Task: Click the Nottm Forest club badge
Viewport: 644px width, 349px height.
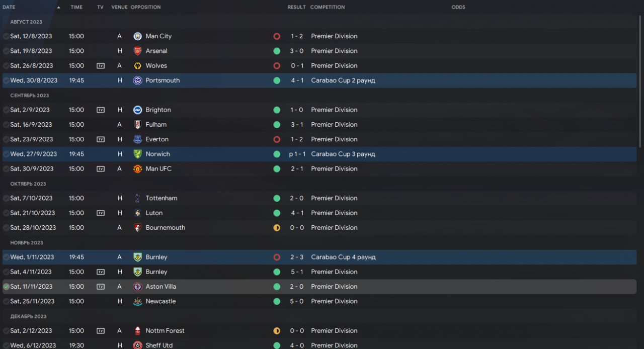Action: [x=137, y=331]
